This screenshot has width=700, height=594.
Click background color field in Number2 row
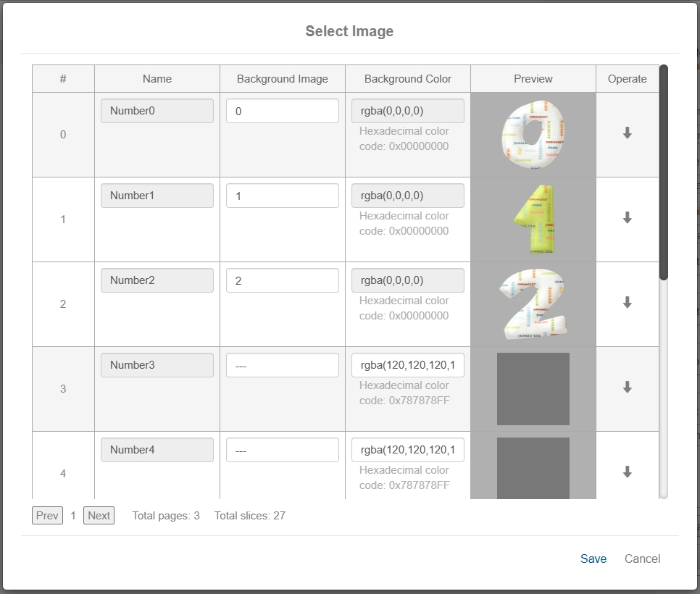[x=408, y=280]
